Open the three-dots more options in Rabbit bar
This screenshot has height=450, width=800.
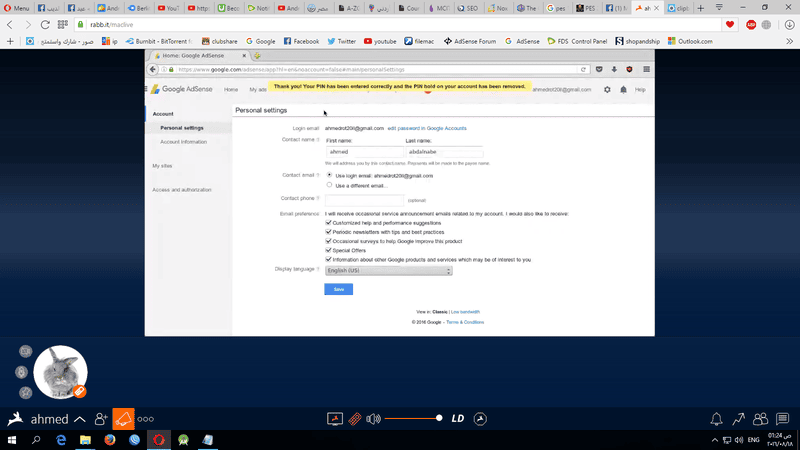coord(145,419)
